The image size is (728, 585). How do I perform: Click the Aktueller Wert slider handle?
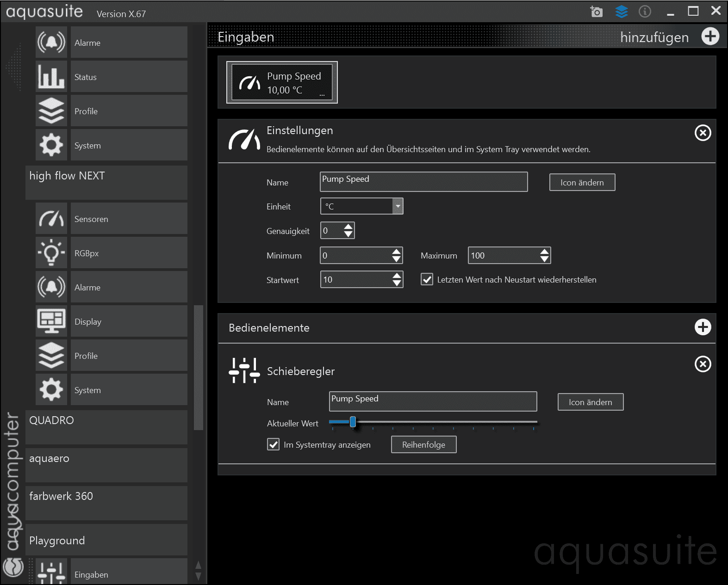(353, 422)
